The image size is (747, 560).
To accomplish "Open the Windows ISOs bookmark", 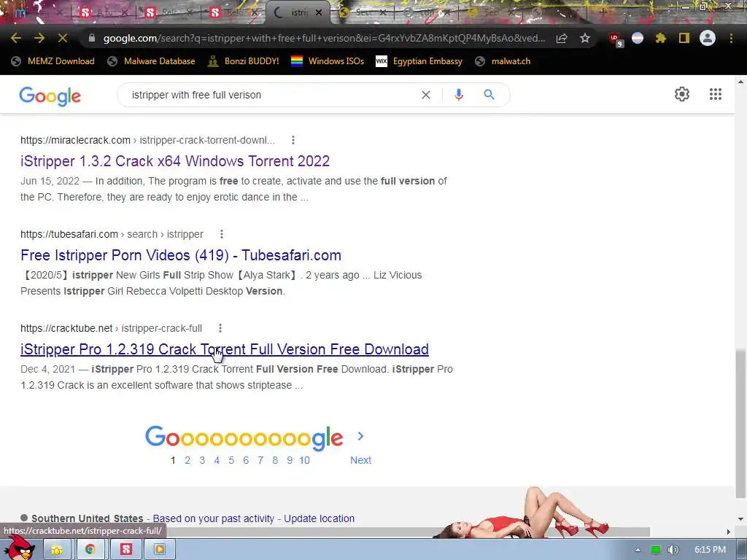I will [328, 61].
